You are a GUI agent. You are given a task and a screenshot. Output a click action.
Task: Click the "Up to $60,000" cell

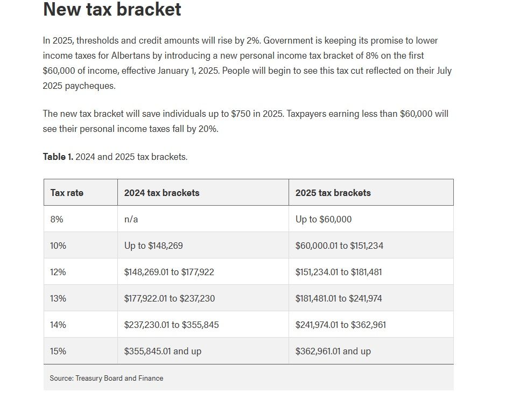coord(323,219)
